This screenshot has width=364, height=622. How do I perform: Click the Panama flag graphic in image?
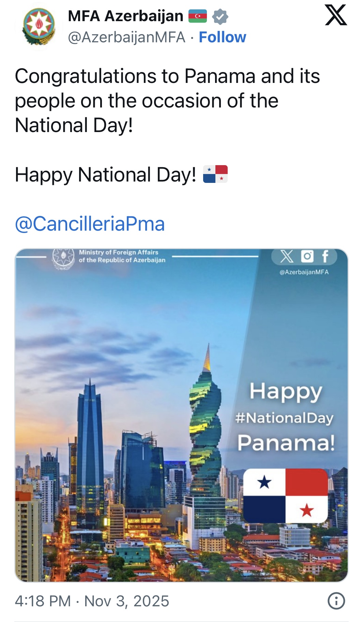[286, 496]
